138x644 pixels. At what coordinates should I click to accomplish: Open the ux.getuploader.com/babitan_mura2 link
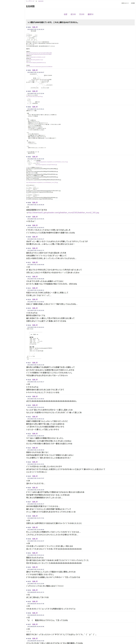(36, 57)
